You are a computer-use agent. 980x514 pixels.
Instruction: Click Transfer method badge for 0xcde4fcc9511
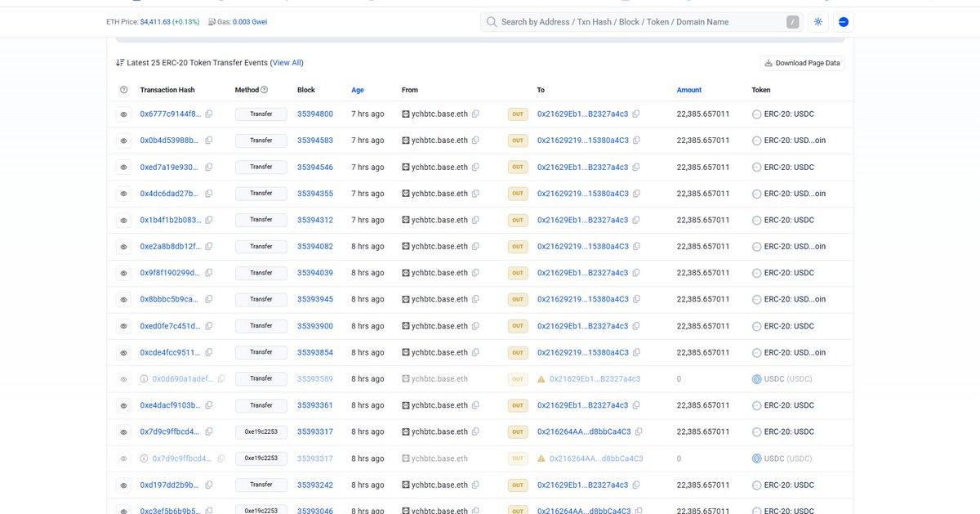coord(261,352)
